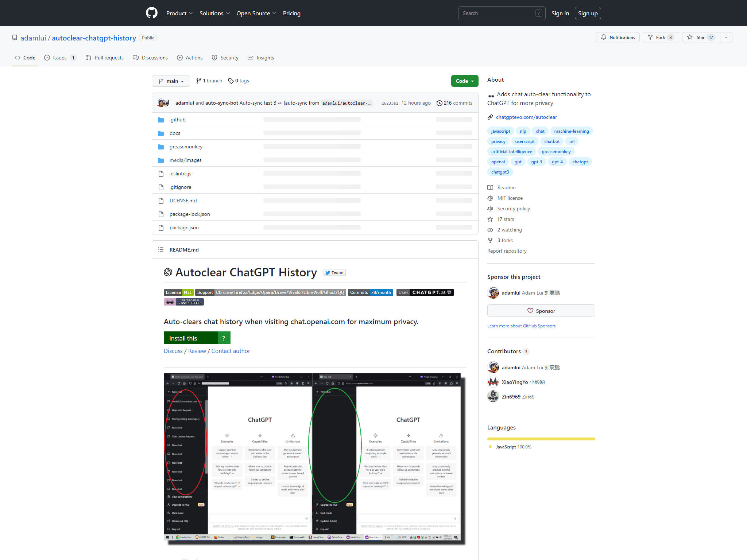
Task: Open the Review link
Action: (197, 351)
